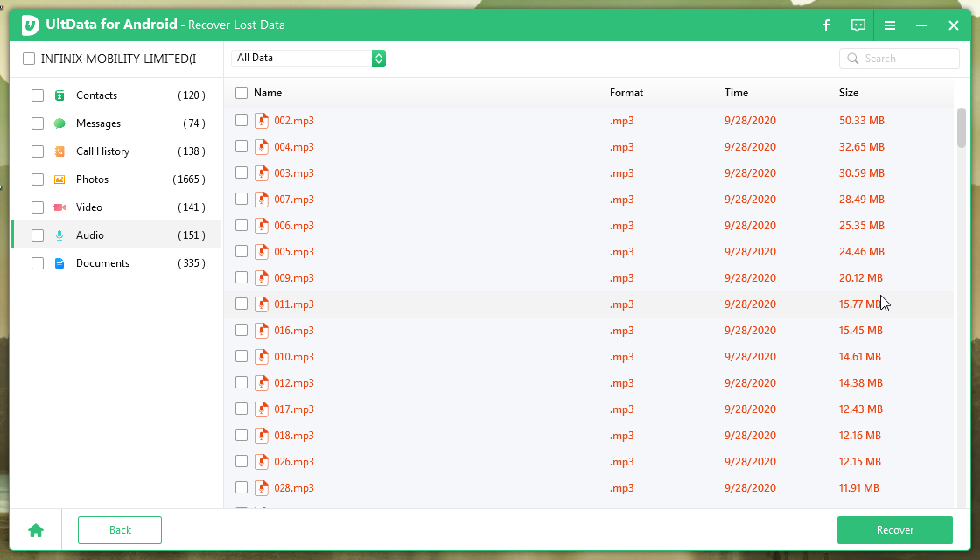The width and height of the screenshot is (980, 560).
Task: Click the Audio microphone icon
Action: [59, 235]
